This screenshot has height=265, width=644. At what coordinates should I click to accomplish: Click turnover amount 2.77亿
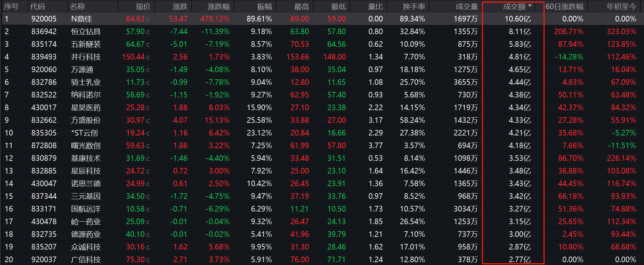pyautogui.click(x=520, y=260)
